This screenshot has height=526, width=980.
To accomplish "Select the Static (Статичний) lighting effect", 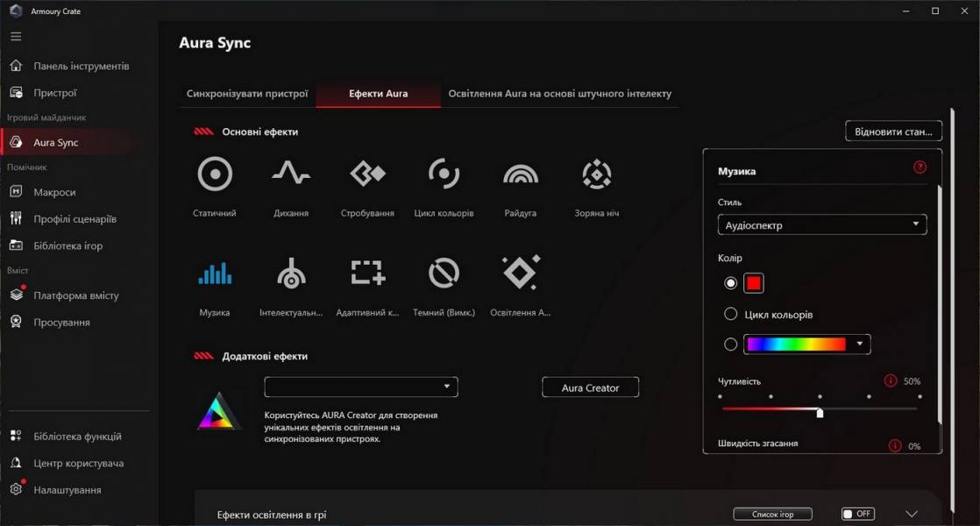I will point(215,174).
